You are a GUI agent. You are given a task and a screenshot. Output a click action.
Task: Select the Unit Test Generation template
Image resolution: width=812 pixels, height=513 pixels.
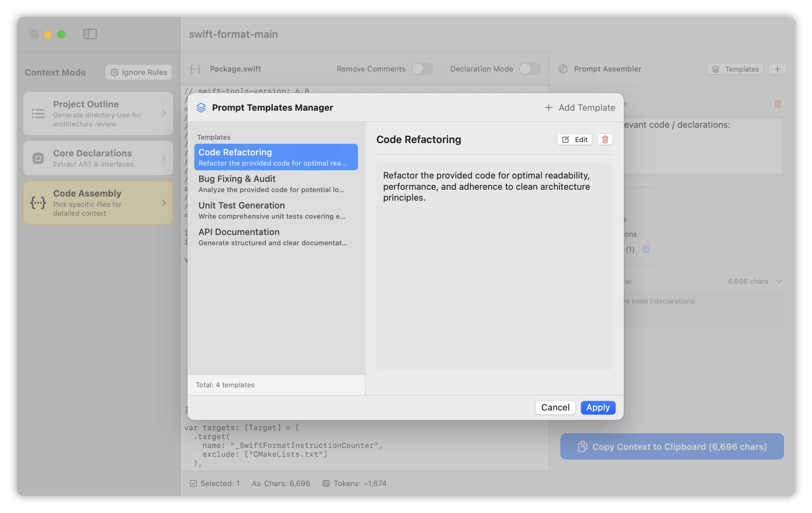click(276, 210)
